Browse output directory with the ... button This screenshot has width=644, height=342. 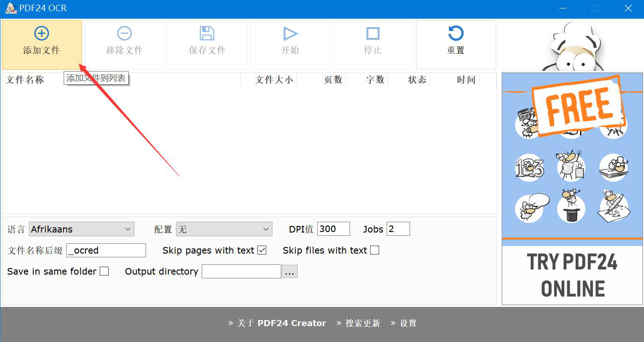290,271
